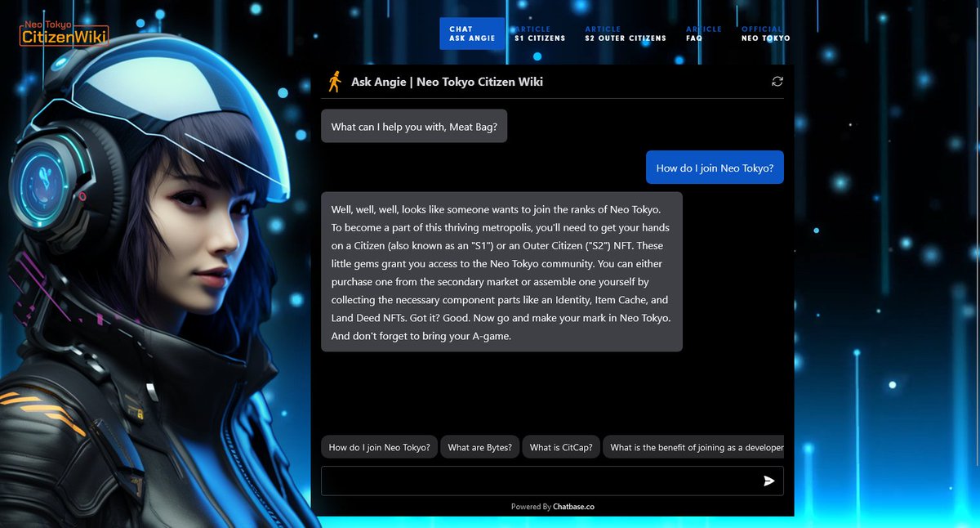Focus the chat message input field

coord(552,481)
